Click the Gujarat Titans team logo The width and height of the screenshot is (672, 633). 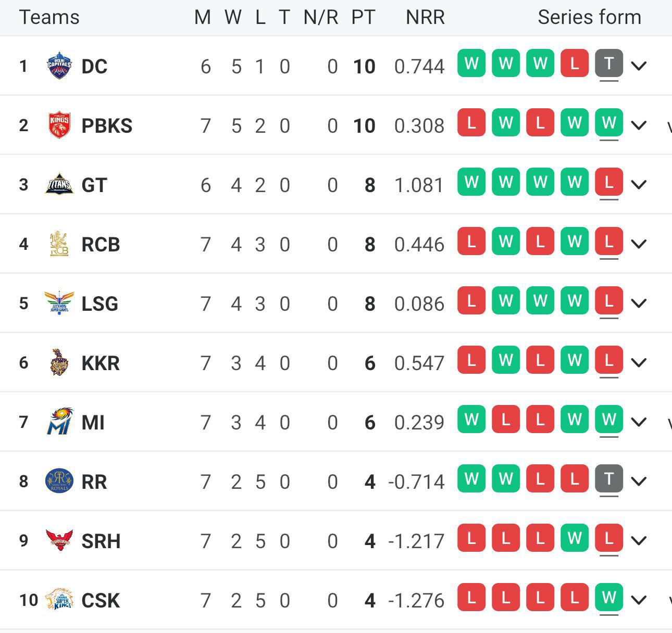(59, 185)
